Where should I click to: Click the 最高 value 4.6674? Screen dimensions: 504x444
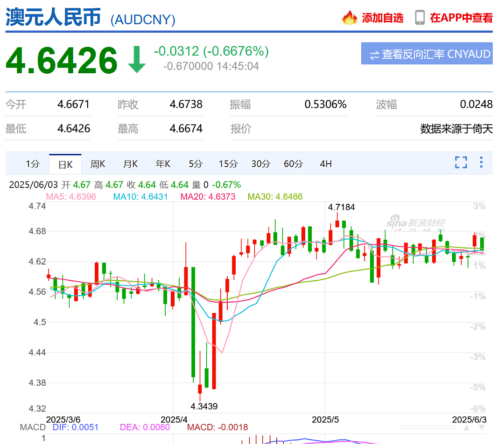click(186, 129)
